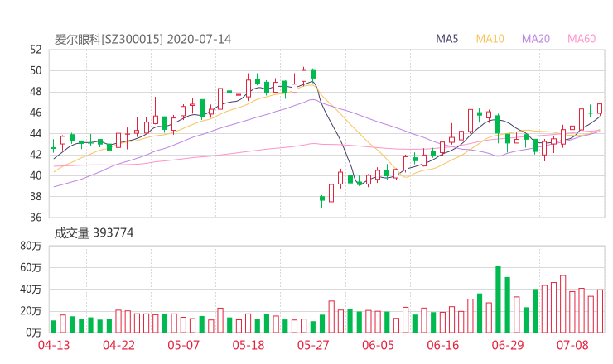The image size is (613, 364).
Task: Select the 06-05 date label
Action: (x=377, y=345)
